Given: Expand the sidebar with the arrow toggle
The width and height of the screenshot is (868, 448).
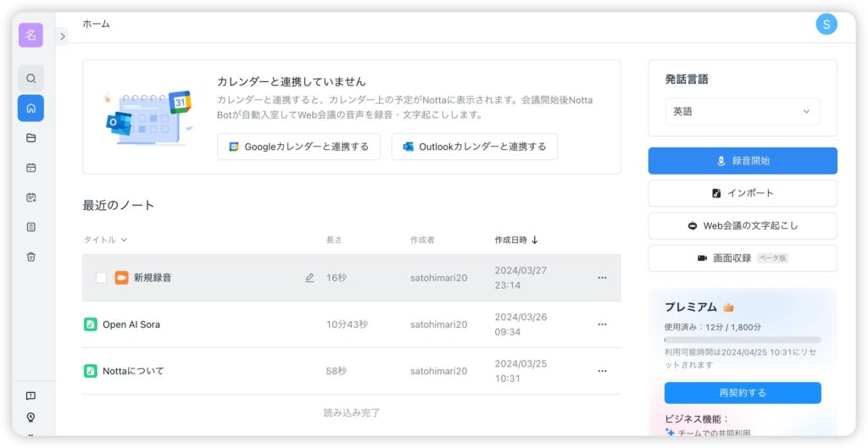Looking at the screenshot, I should pos(62,36).
